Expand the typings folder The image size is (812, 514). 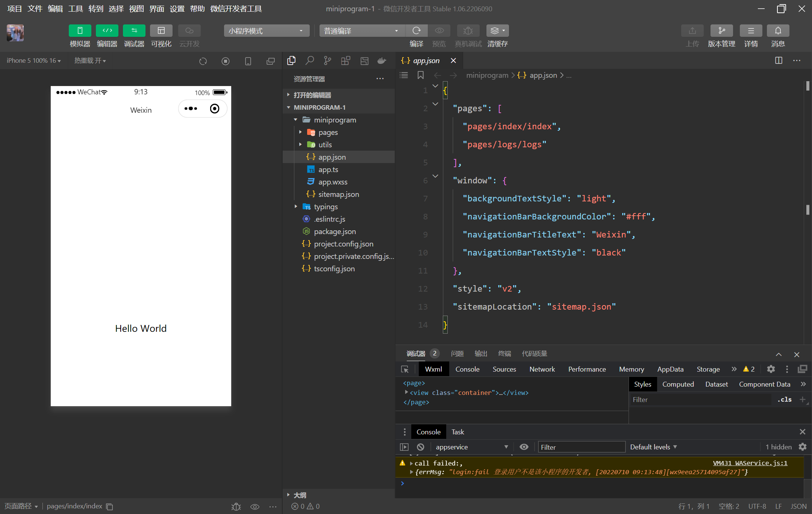coord(339,207)
